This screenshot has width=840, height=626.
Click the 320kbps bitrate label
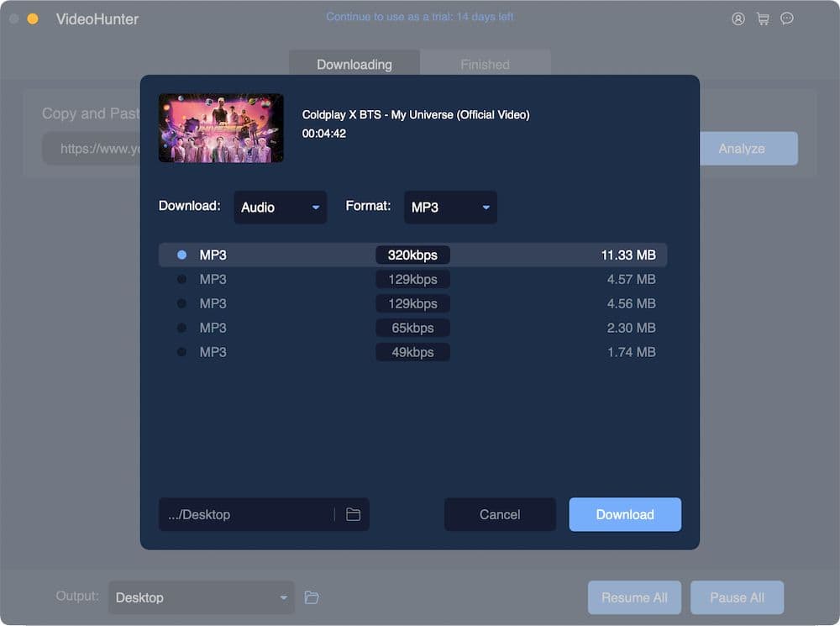point(412,255)
